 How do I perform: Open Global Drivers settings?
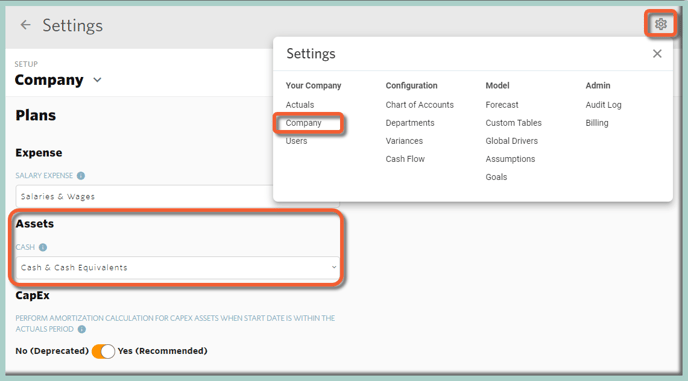click(x=511, y=141)
